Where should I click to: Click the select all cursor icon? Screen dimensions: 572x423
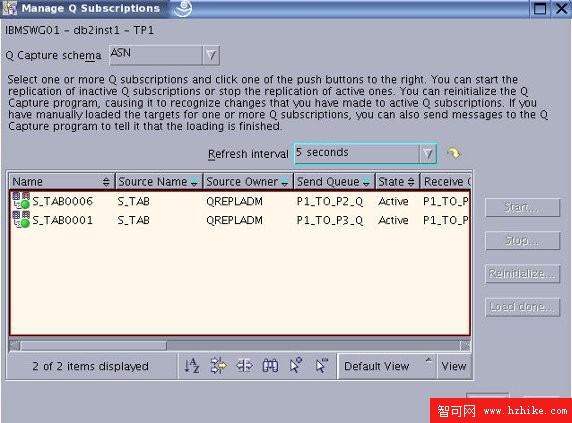point(295,365)
